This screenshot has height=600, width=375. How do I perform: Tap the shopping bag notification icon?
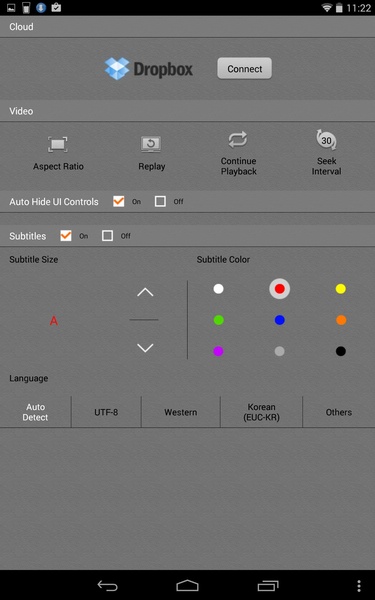[x=56, y=7]
